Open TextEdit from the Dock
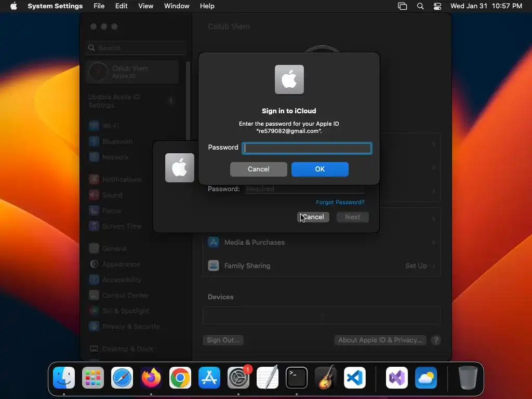Image resolution: width=532 pixels, height=399 pixels. click(x=268, y=378)
